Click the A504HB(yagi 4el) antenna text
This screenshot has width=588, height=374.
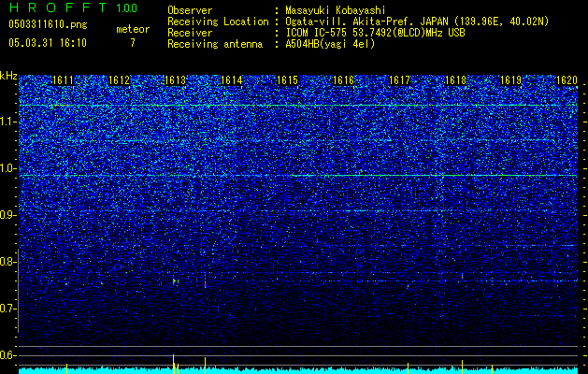click(x=330, y=44)
